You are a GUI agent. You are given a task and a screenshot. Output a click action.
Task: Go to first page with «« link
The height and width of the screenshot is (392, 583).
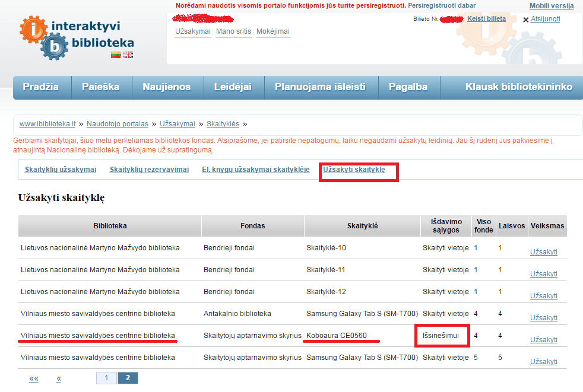[x=34, y=378]
